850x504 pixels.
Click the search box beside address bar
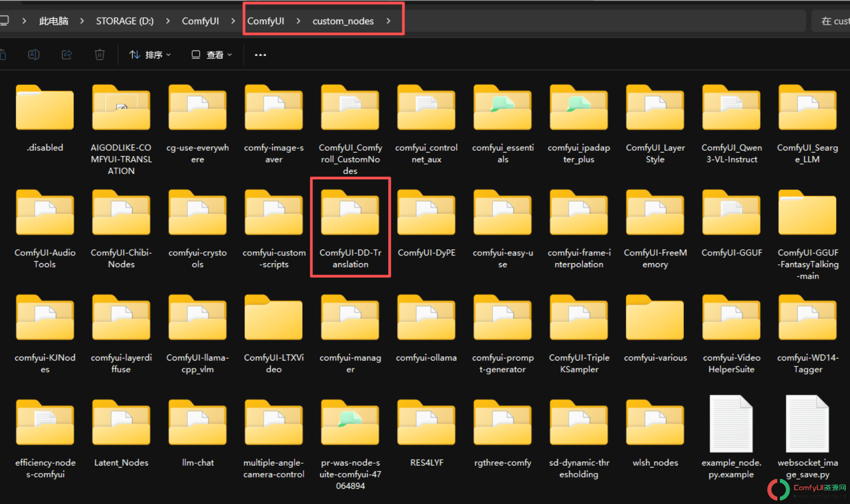831,21
